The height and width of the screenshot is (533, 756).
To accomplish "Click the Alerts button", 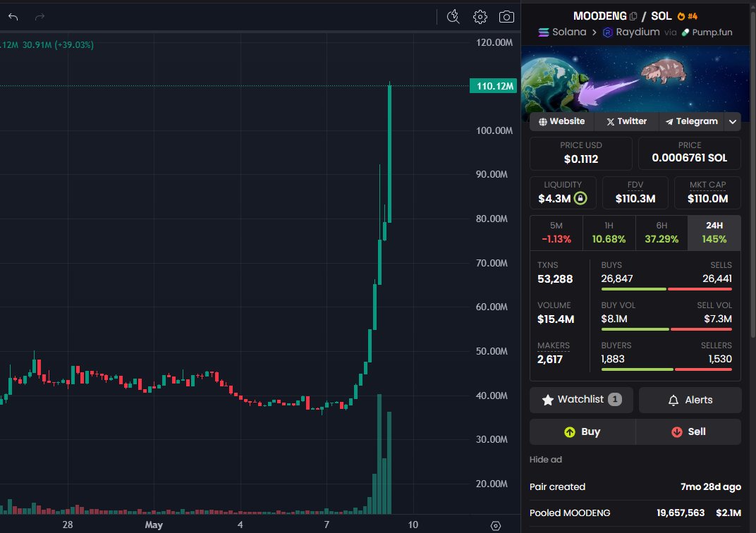I will pos(690,400).
